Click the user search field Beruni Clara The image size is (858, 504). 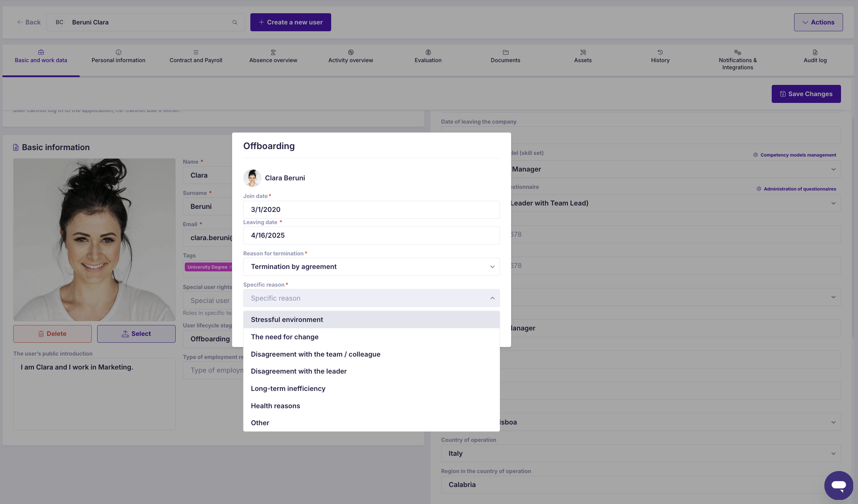[146, 22]
